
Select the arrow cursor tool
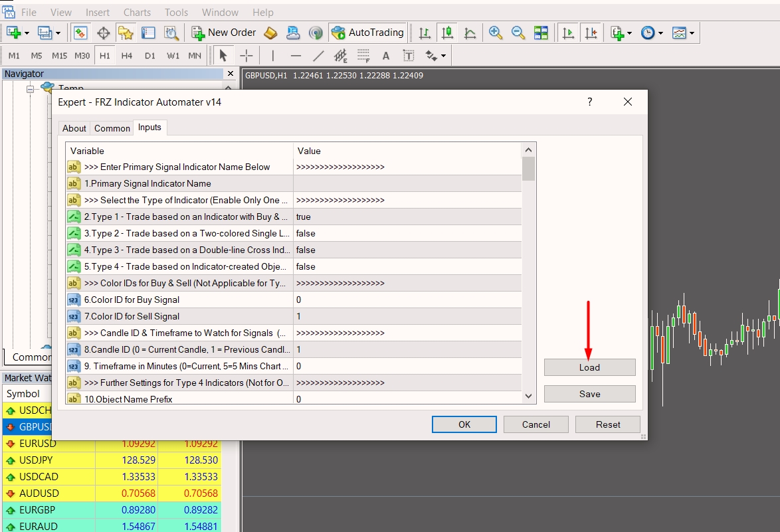pos(223,56)
